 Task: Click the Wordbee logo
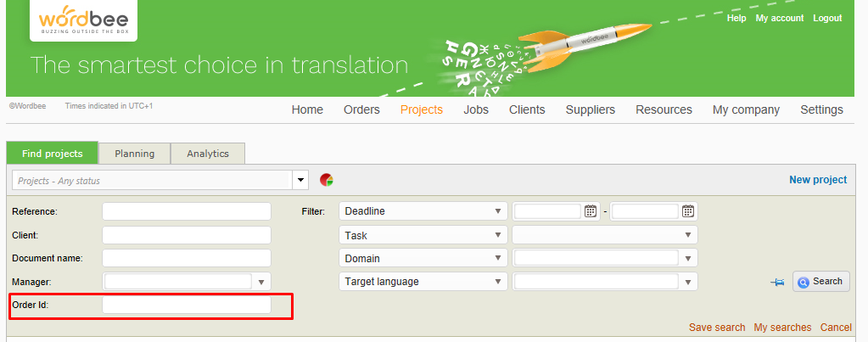(x=83, y=20)
